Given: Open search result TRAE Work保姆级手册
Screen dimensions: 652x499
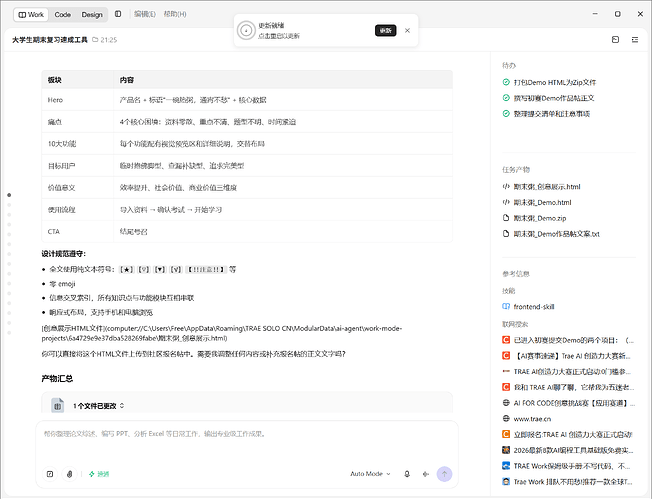Looking at the screenshot, I should [572, 467].
